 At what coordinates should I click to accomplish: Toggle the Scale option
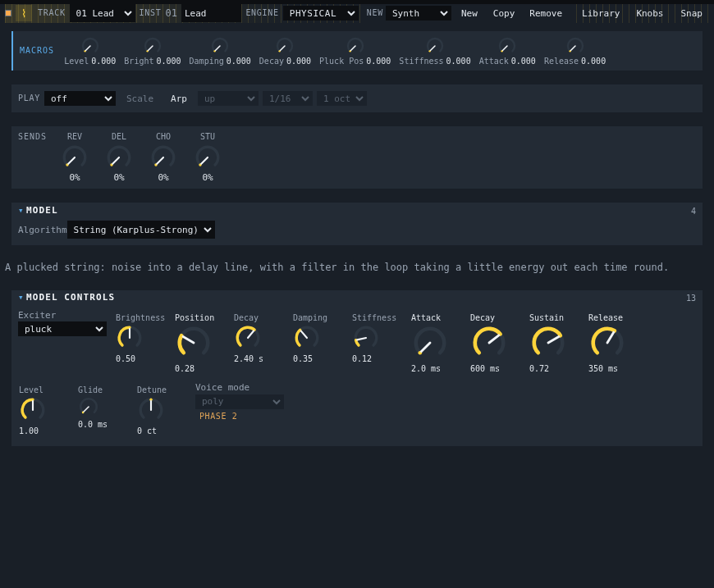click(140, 98)
